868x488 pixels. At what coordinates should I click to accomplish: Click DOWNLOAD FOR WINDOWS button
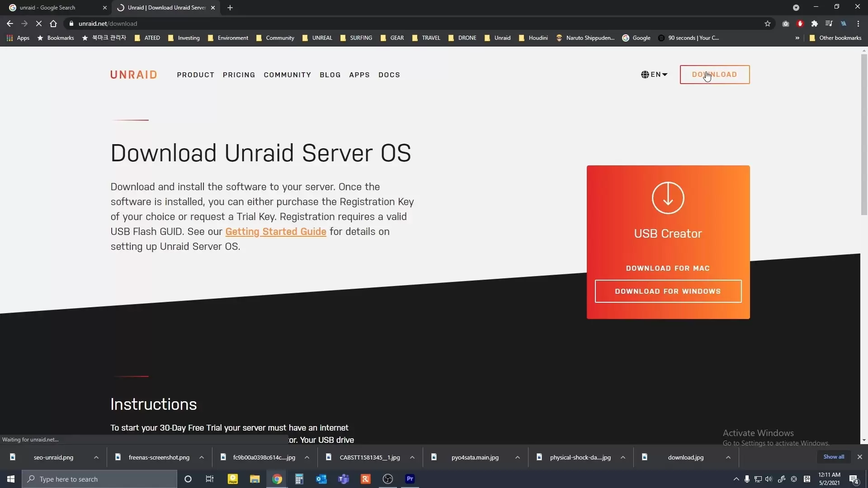tap(668, 291)
